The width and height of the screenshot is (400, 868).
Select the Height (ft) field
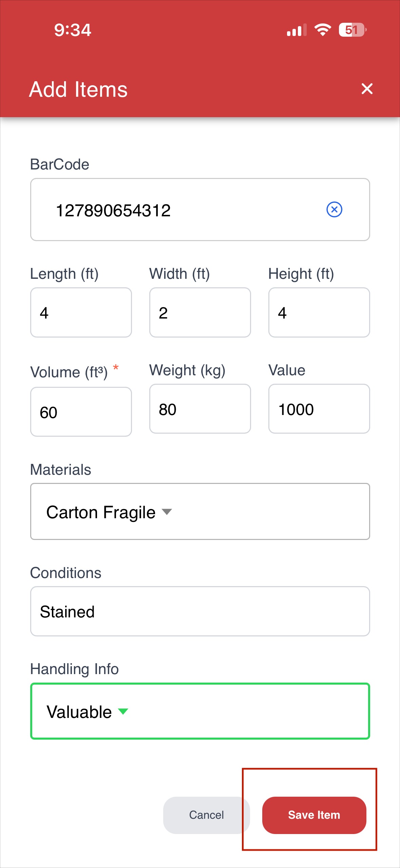319,312
